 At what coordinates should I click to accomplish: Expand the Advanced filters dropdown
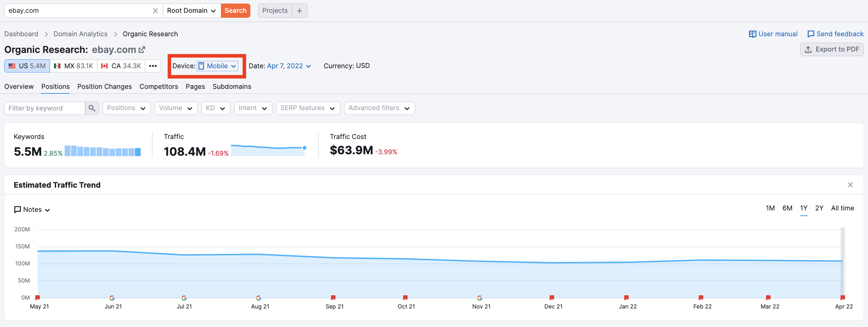380,108
